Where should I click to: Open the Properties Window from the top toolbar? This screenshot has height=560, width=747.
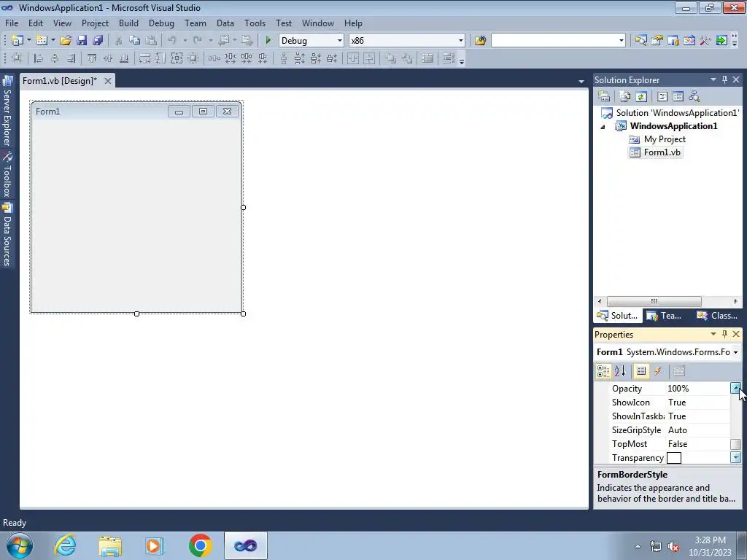(657, 41)
